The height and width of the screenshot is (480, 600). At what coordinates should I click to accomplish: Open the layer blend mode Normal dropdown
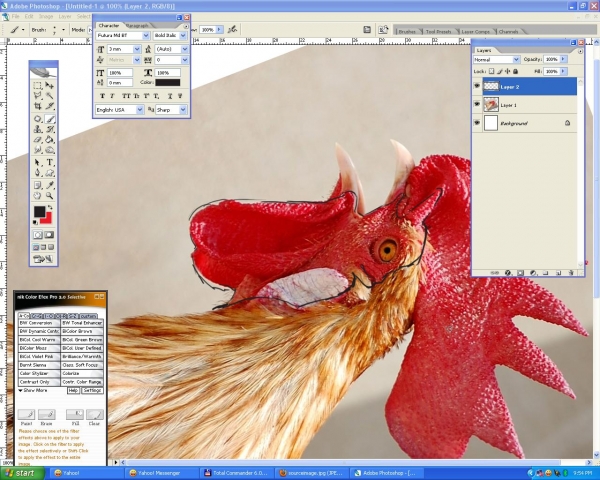[516, 59]
